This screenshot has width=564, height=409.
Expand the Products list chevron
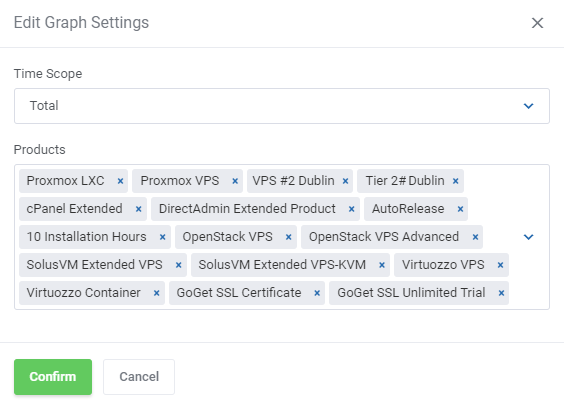pos(528,237)
